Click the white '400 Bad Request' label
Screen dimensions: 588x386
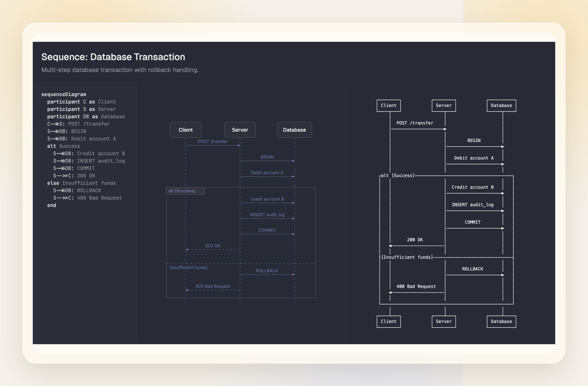tap(416, 286)
